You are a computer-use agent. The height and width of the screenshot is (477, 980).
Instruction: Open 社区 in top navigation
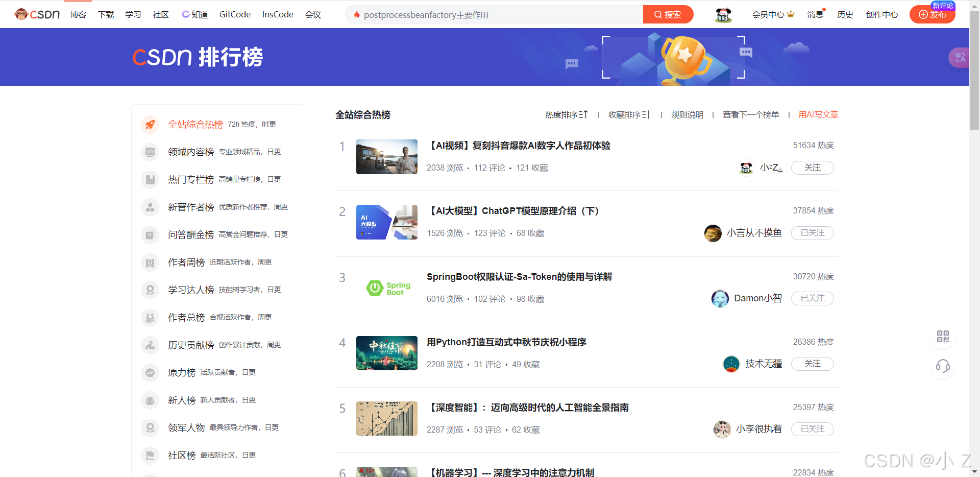coord(161,15)
